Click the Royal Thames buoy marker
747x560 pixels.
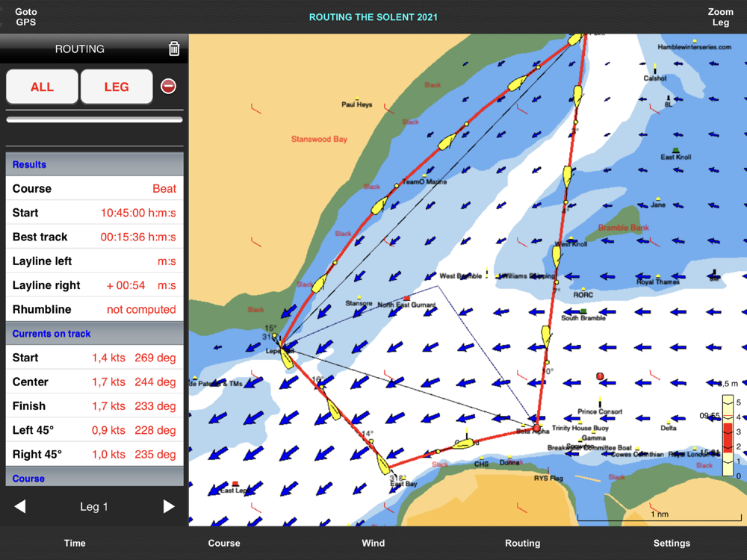(658, 276)
